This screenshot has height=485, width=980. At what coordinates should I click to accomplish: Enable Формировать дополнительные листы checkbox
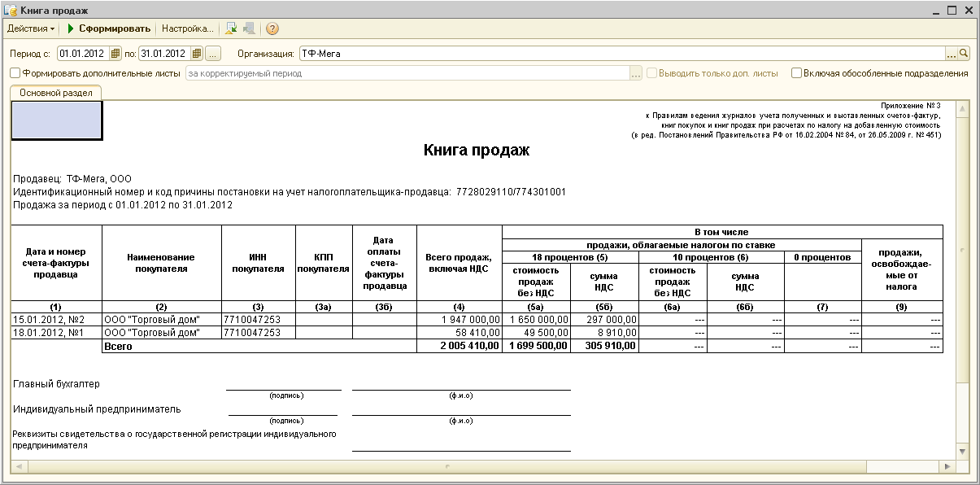[15, 73]
